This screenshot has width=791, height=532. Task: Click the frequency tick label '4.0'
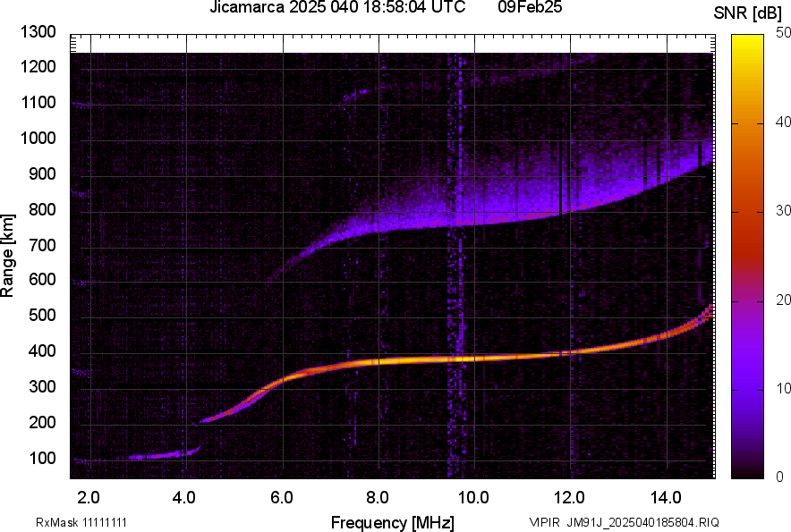[183, 498]
